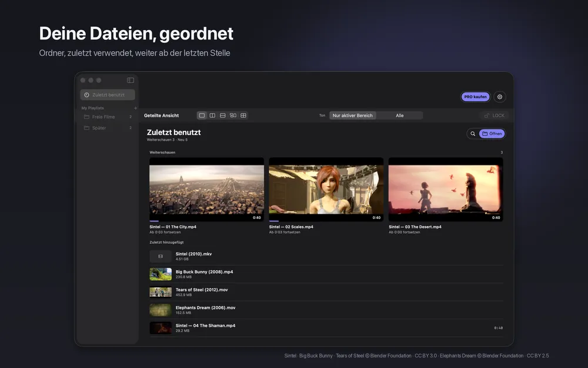Click the Geteilte Ansicht label
Viewport: 588px width, 368px height.
(x=161, y=115)
